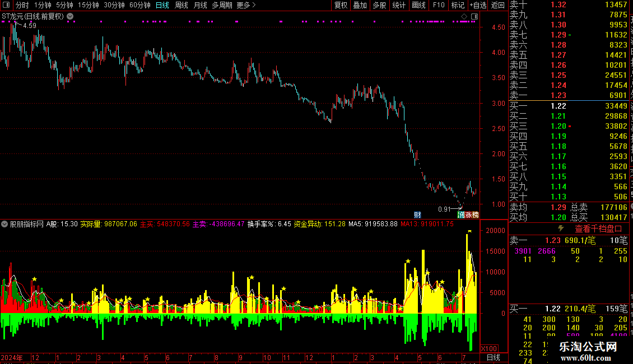Click the MA13 indicator value
This screenshot has height=364, width=633.
click(427, 224)
